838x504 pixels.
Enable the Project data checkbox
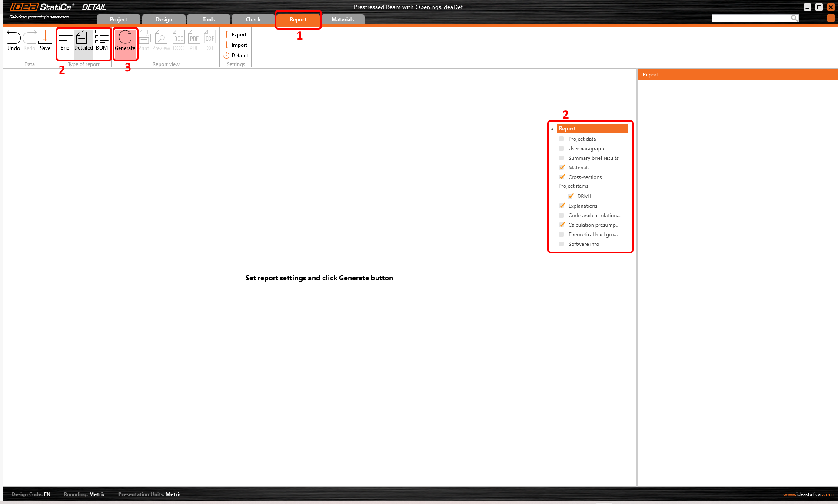(x=562, y=139)
